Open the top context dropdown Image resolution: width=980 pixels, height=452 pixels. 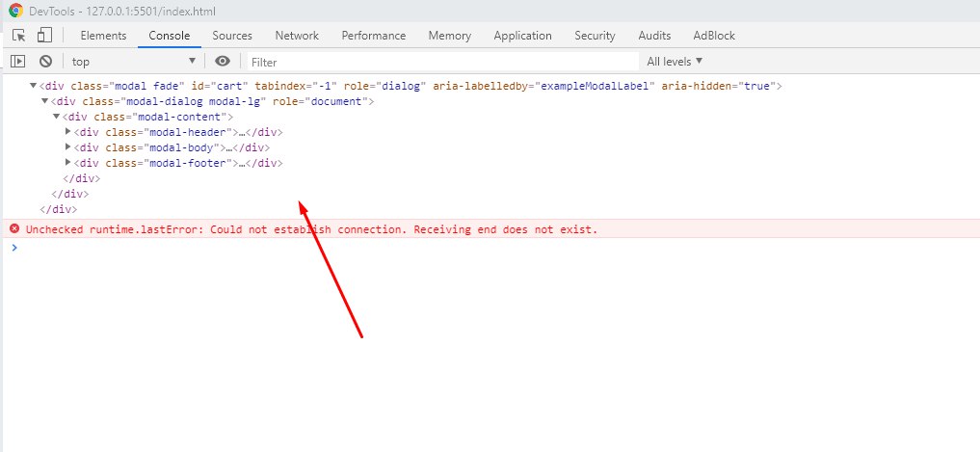coord(133,62)
